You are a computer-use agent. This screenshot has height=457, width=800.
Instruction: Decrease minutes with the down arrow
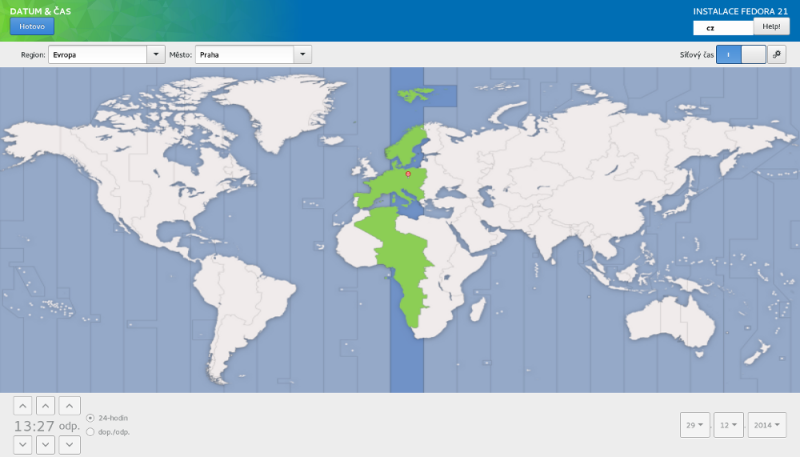tap(46, 445)
